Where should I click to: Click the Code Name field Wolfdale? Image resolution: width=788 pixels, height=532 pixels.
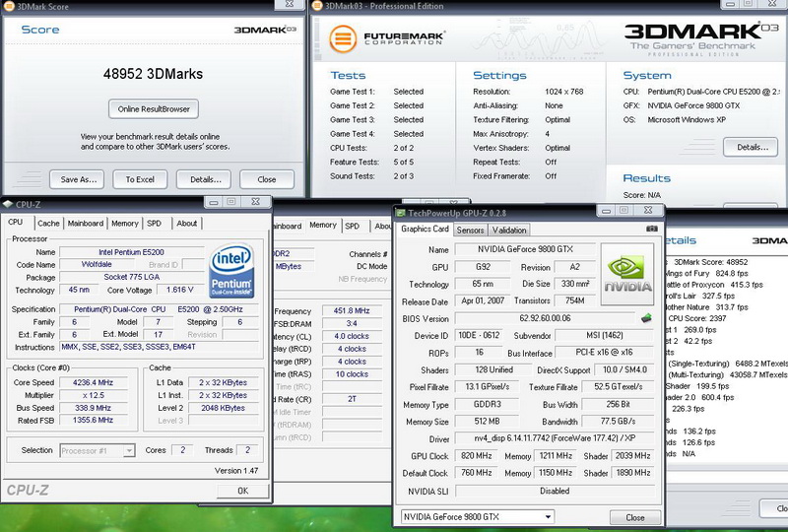(x=97, y=264)
